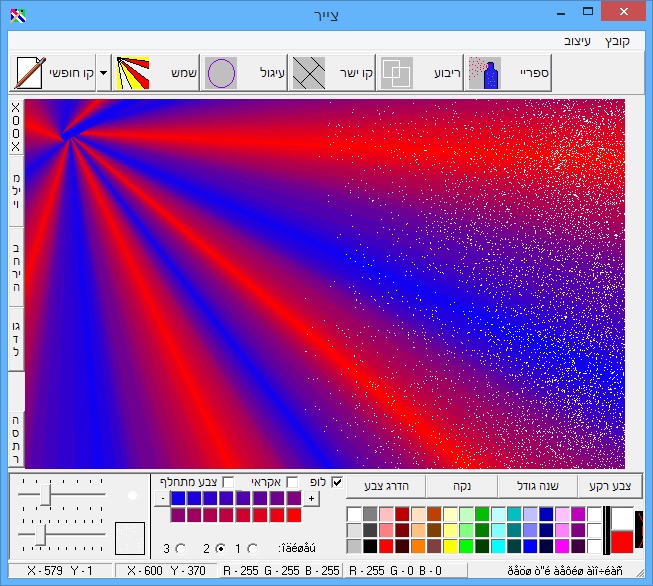Open the XOOX side tab

(x=16, y=127)
